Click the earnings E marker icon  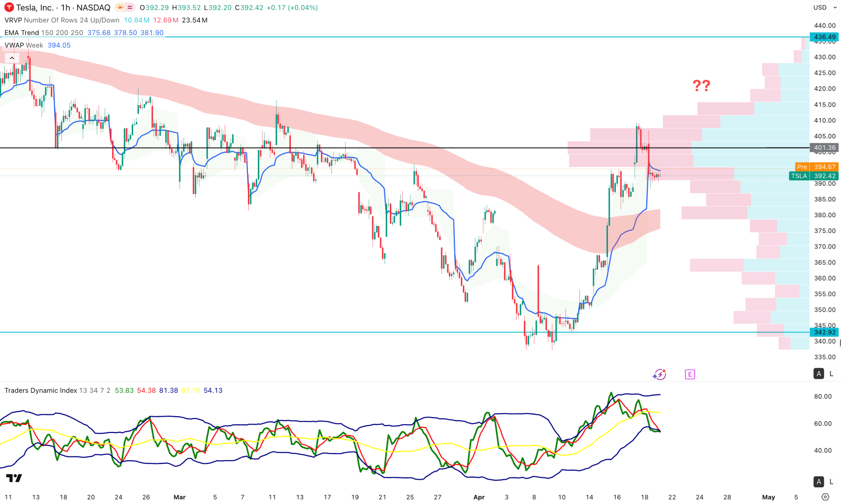pos(690,374)
